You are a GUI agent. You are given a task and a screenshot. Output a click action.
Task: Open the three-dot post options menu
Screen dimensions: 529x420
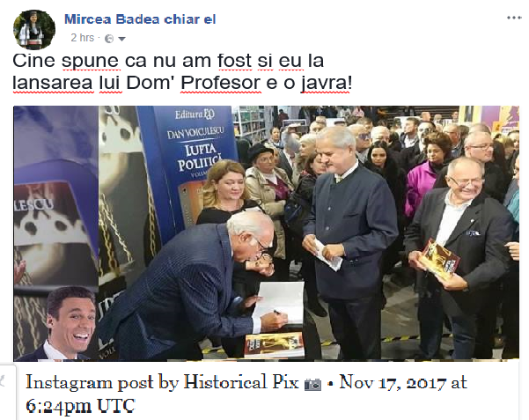click(514, 18)
